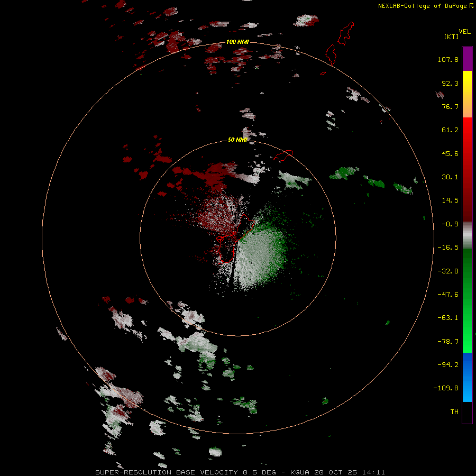Click the 107.8 velocity scale value

[448, 59]
